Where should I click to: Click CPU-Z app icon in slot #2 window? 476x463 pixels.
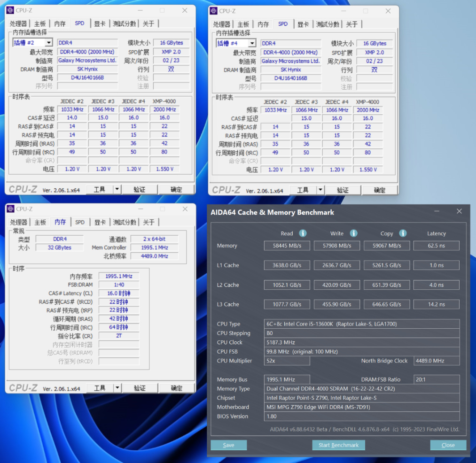click(x=10, y=10)
